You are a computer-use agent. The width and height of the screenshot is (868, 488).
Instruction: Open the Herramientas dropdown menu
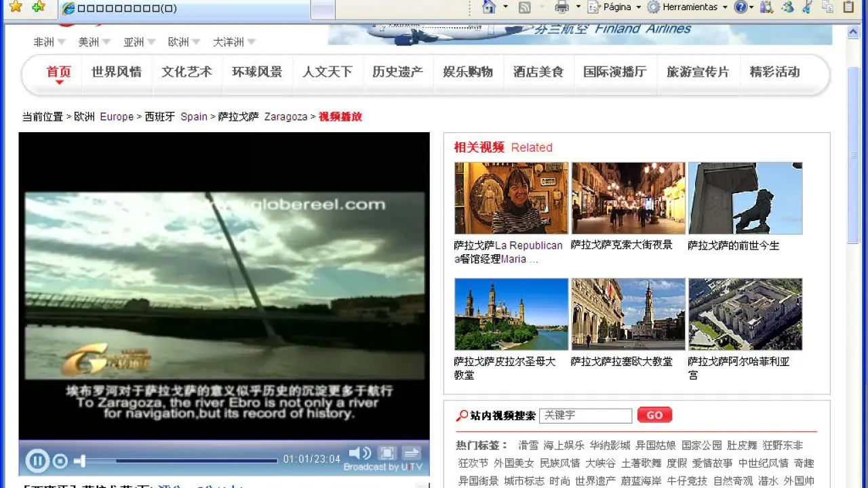click(688, 7)
